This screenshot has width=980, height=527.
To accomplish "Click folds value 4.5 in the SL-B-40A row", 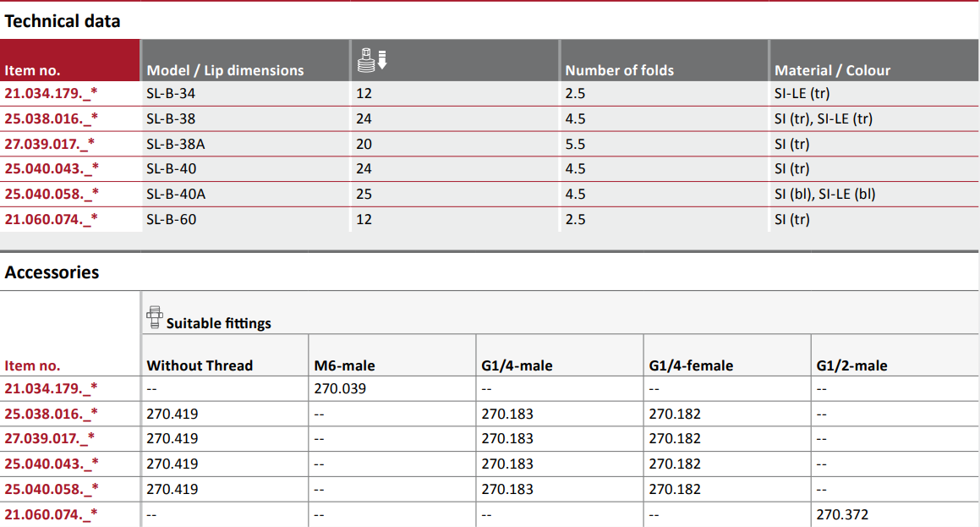I will 575,195.
